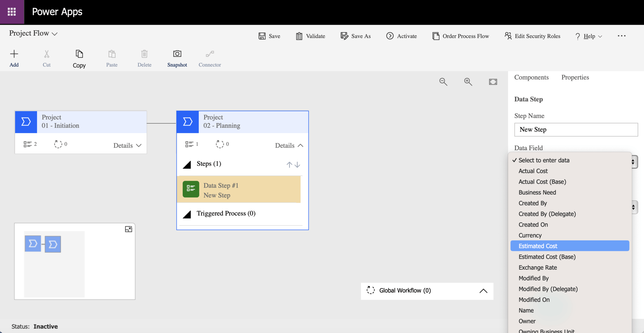Click the Validate button
This screenshot has width=644, height=333.
311,36
